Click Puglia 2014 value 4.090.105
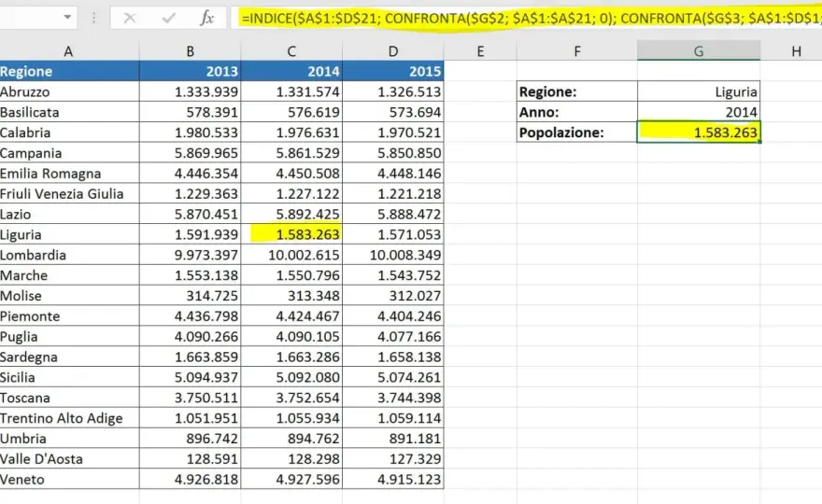Screen dimensions: 822x504 [291, 337]
